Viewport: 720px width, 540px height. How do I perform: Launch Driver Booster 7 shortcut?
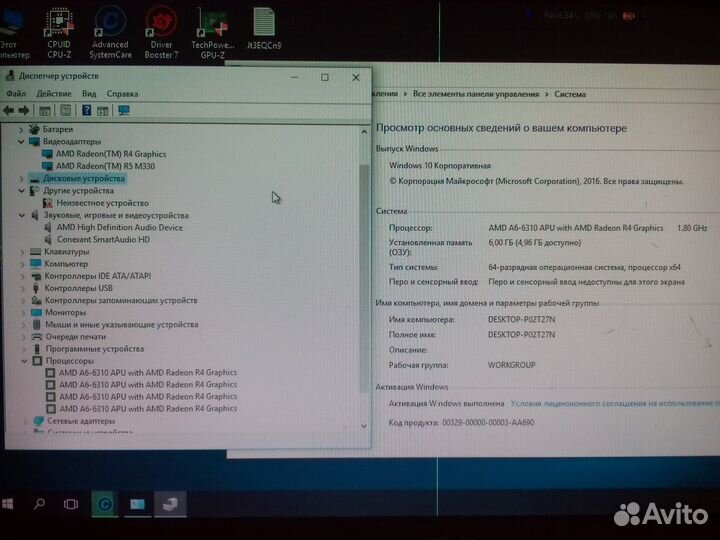pos(161,33)
